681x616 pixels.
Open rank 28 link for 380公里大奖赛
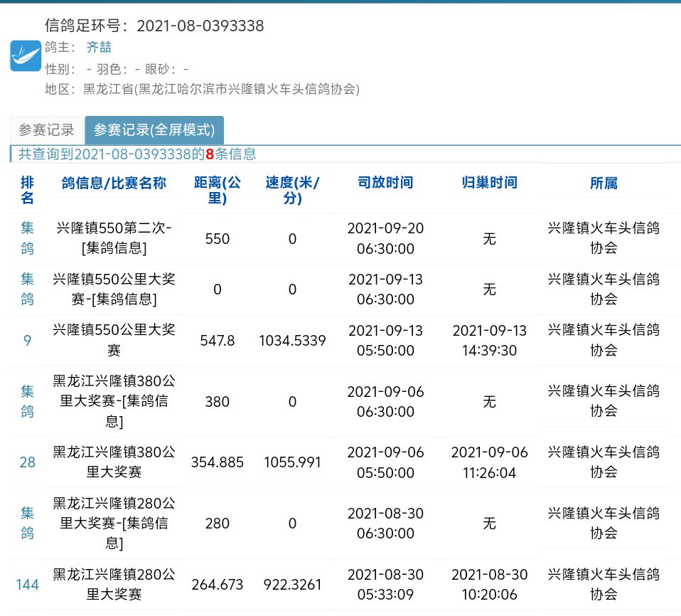coord(27,462)
